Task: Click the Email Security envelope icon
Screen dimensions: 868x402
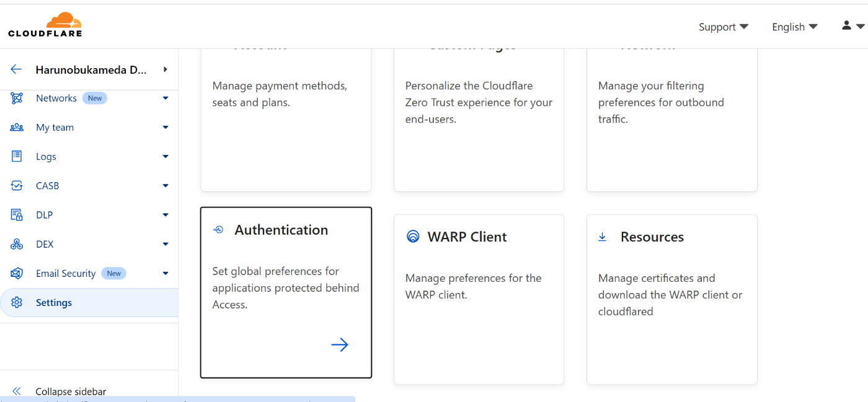Action: [x=17, y=273]
